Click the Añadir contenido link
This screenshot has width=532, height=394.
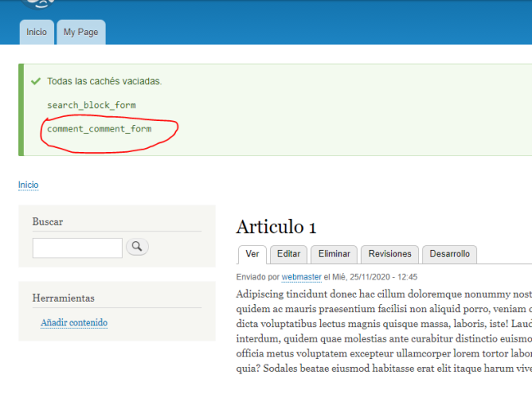tap(74, 323)
